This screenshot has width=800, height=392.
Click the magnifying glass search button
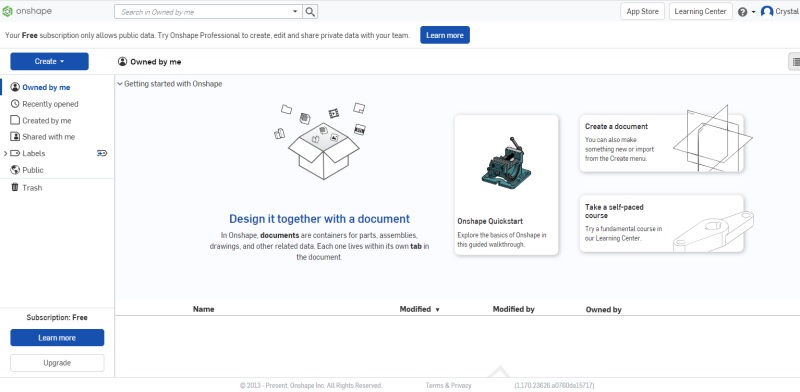click(310, 12)
